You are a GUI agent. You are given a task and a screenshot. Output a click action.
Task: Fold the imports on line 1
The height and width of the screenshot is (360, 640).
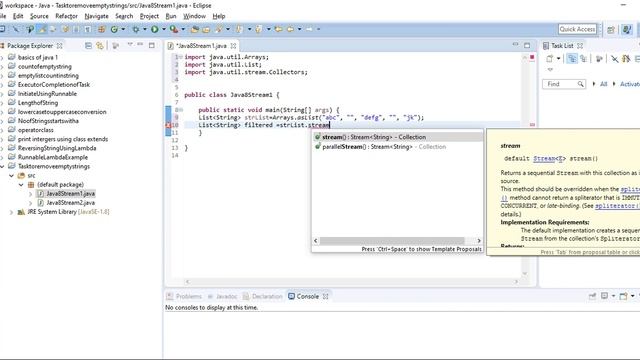coord(180,57)
